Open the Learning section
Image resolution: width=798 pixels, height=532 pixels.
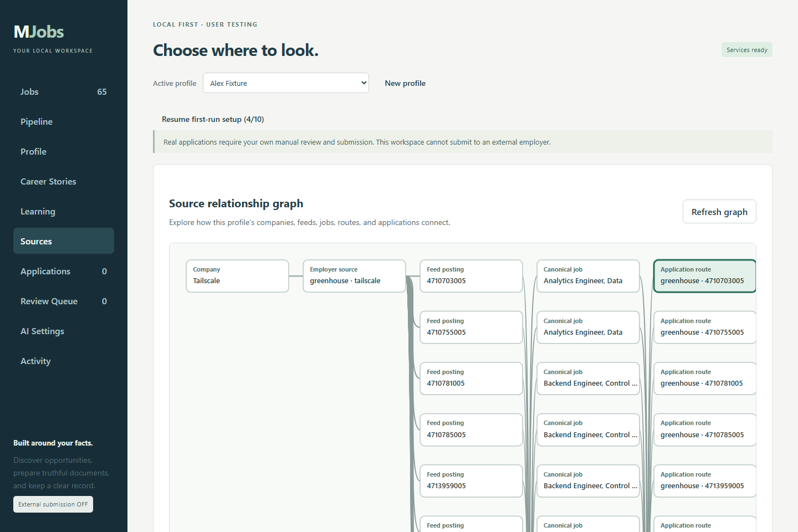coord(64,212)
